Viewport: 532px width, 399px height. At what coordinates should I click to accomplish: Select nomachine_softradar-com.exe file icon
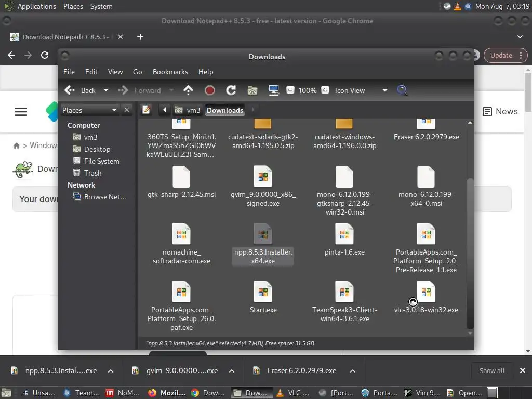[181, 234]
